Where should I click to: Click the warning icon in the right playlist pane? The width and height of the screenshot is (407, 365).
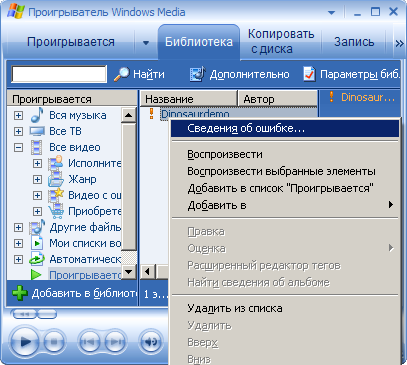pyautogui.click(x=331, y=97)
